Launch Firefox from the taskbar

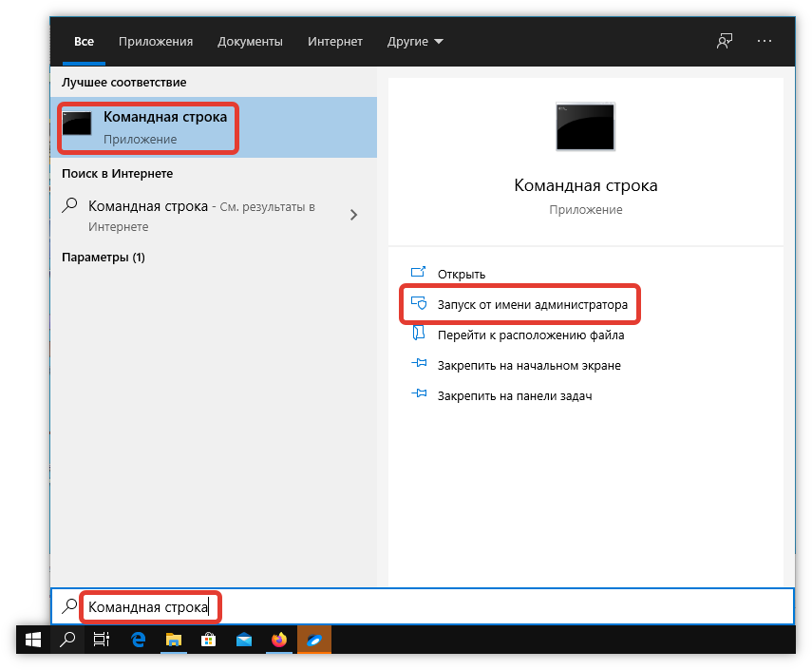(x=278, y=640)
